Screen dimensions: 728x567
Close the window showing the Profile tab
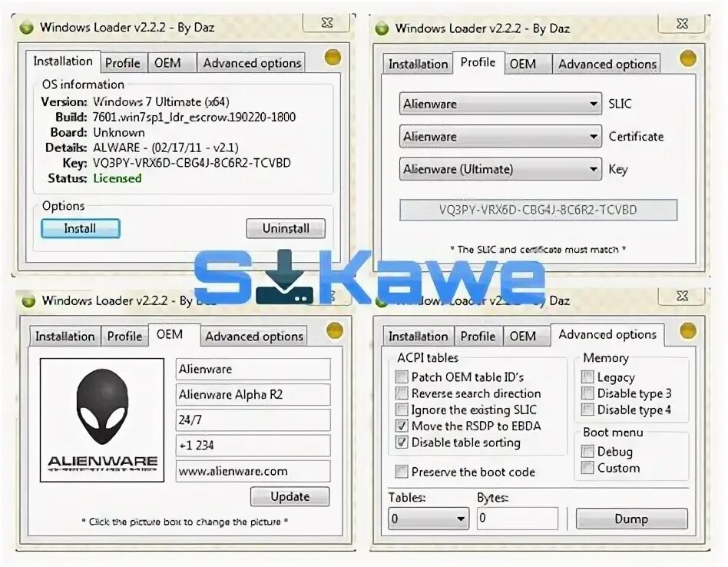click(x=682, y=23)
